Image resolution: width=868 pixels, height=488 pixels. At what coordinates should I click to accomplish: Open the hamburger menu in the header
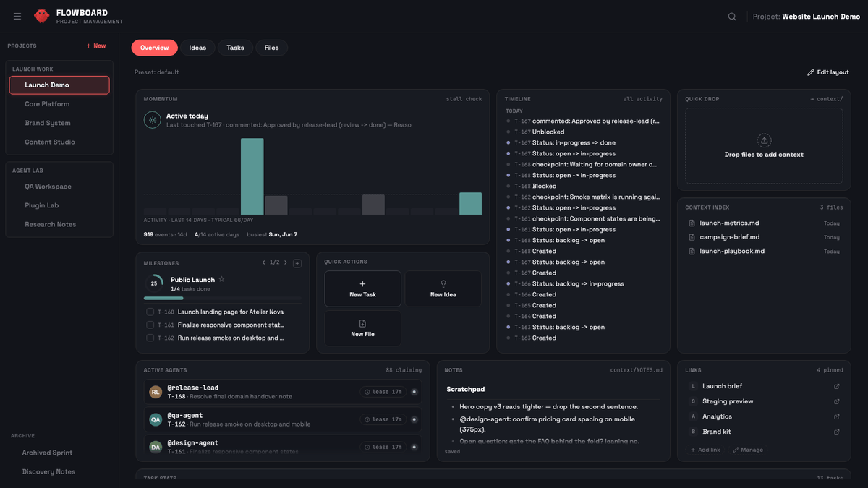(x=17, y=17)
